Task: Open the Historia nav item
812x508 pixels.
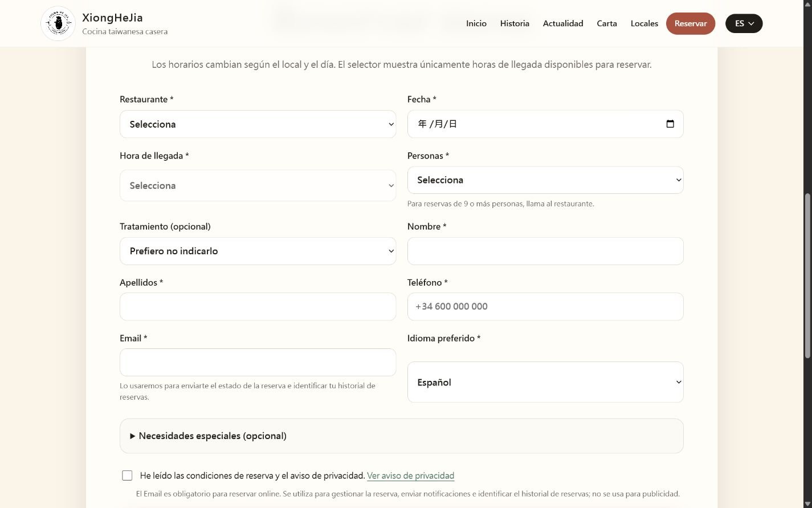Action: click(515, 23)
